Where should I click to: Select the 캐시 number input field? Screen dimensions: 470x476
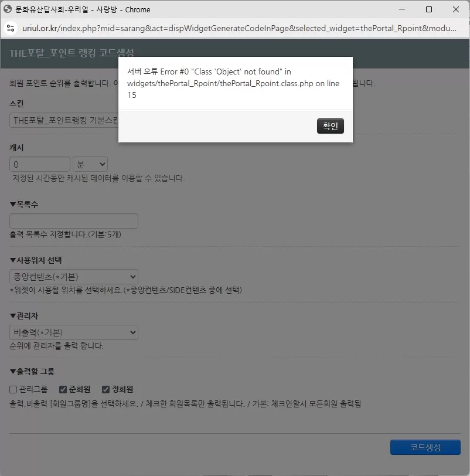[39, 164]
